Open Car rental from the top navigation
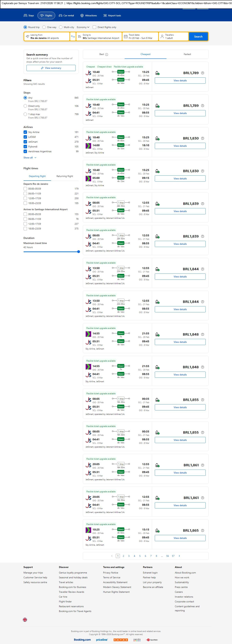The image size is (232, 644). 66,15
